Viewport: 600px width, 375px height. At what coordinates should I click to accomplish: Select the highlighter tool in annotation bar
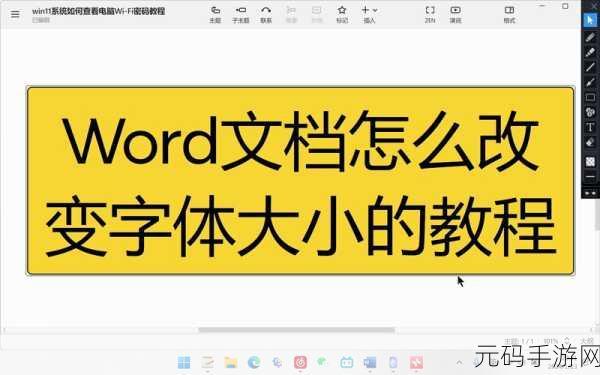click(590, 52)
